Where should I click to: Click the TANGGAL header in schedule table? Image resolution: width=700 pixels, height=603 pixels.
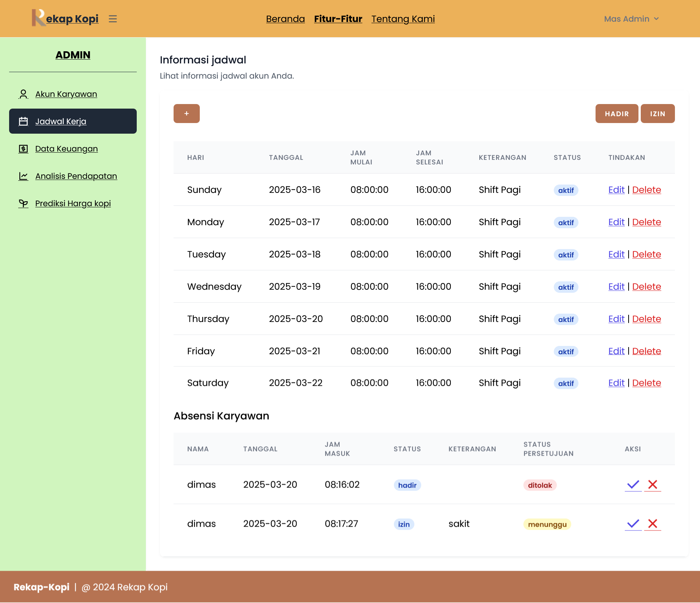pyautogui.click(x=286, y=158)
